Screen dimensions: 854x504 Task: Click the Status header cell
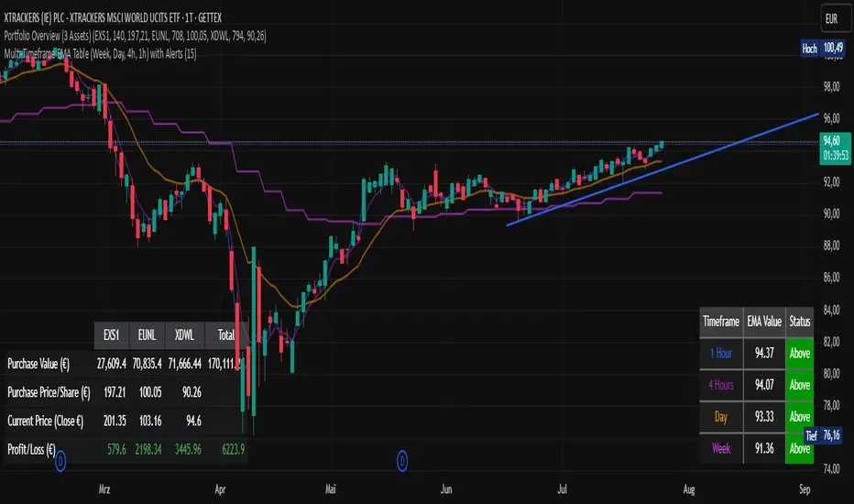[x=800, y=322]
